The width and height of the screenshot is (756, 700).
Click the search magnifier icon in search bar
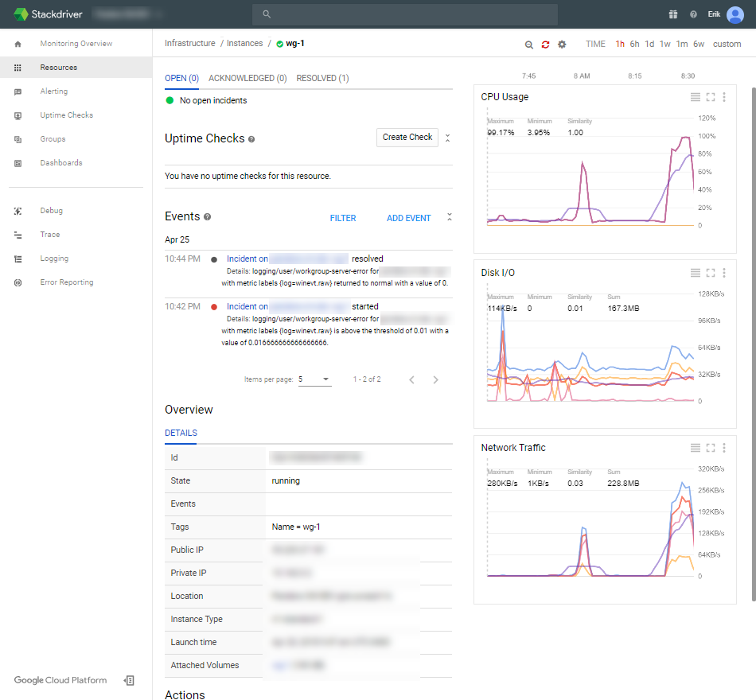click(x=267, y=14)
